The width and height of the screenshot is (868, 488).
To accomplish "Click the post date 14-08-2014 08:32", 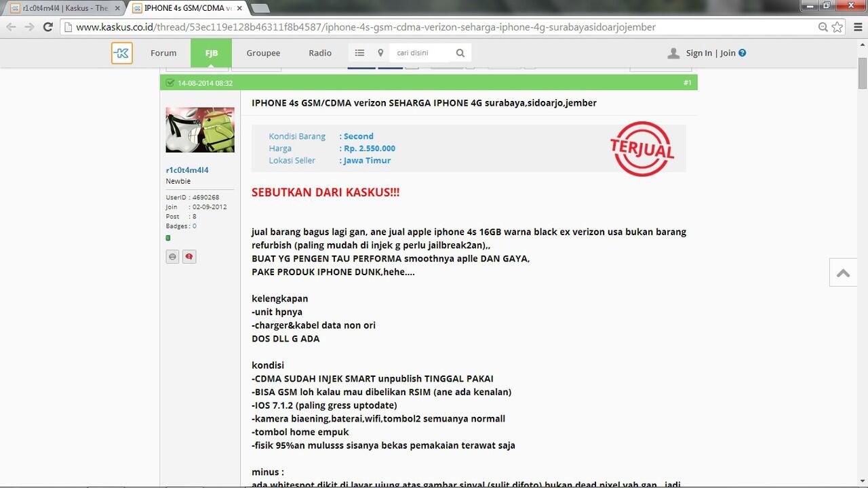I will coord(205,83).
